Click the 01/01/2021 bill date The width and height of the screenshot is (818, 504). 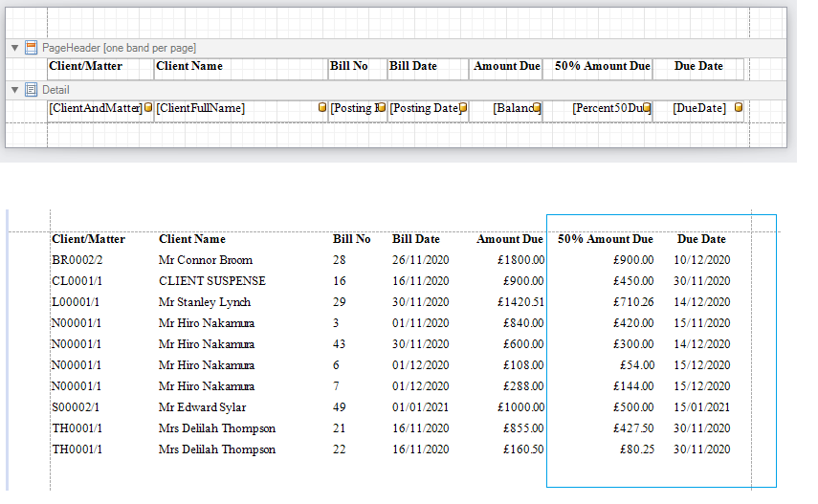(x=420, y=407)
